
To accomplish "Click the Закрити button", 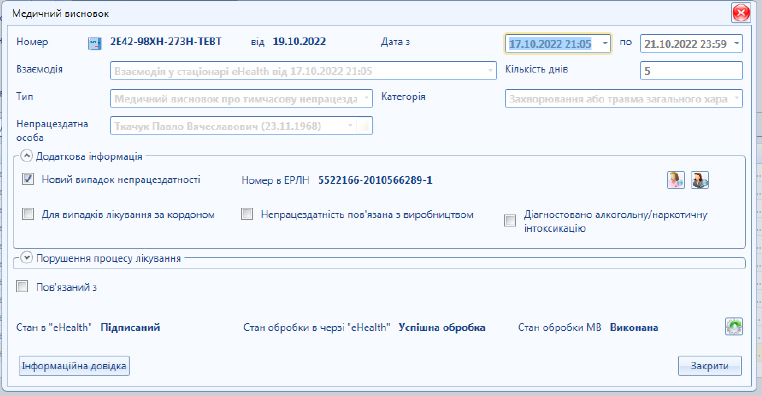I will pyautogui.click(x=710, y=366).
